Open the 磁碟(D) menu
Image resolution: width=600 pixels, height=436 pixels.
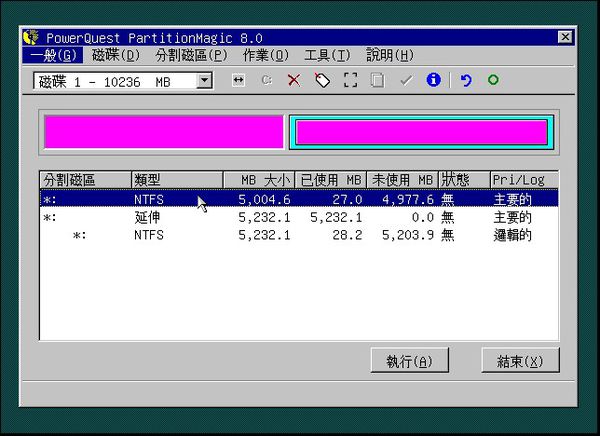click(x=115, y=55)
